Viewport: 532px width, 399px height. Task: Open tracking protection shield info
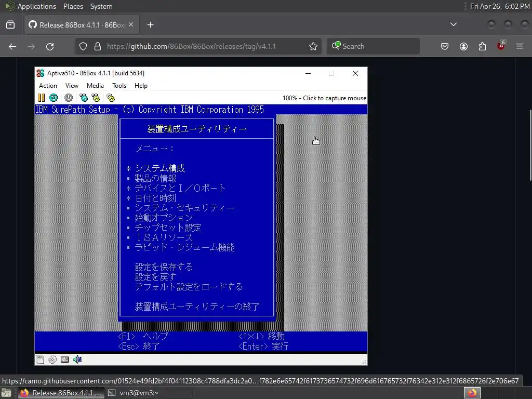[x=83, y=46]
